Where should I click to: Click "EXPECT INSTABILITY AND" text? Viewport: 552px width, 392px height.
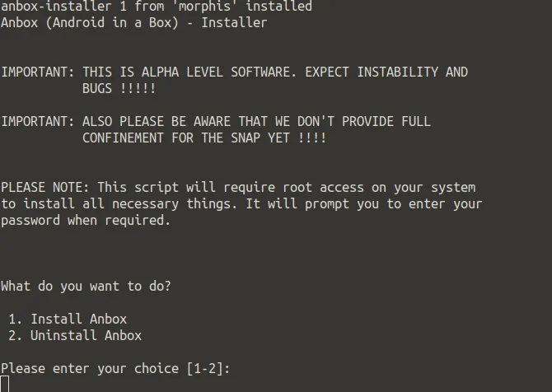tap(386, 72)
